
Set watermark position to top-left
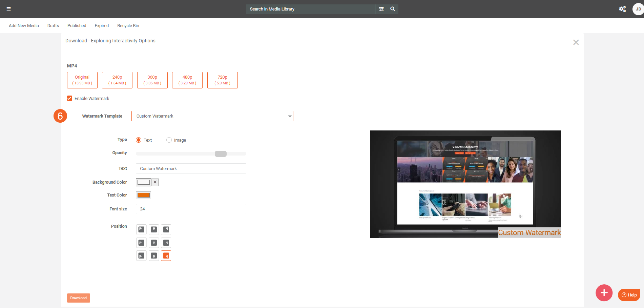[141, 229]
